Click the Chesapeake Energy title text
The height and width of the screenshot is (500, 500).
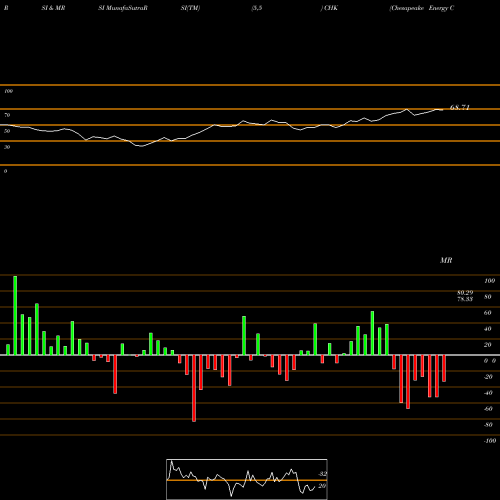[x=422, y=8]
